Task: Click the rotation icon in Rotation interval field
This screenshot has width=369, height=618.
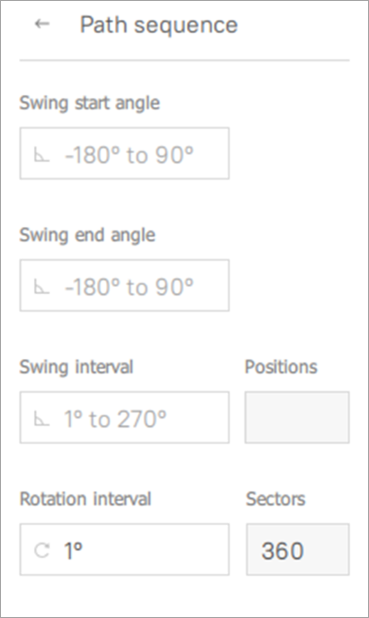Action: click(x=42, y=550)
